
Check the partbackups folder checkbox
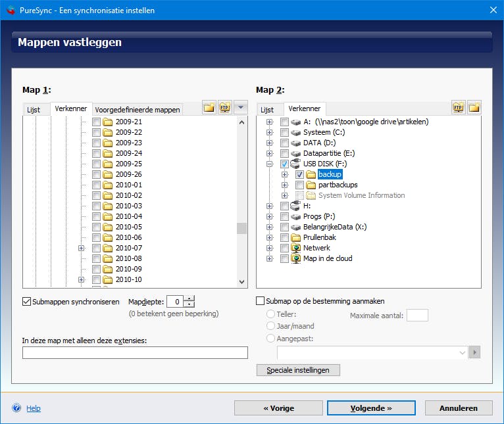click(299, 185)
